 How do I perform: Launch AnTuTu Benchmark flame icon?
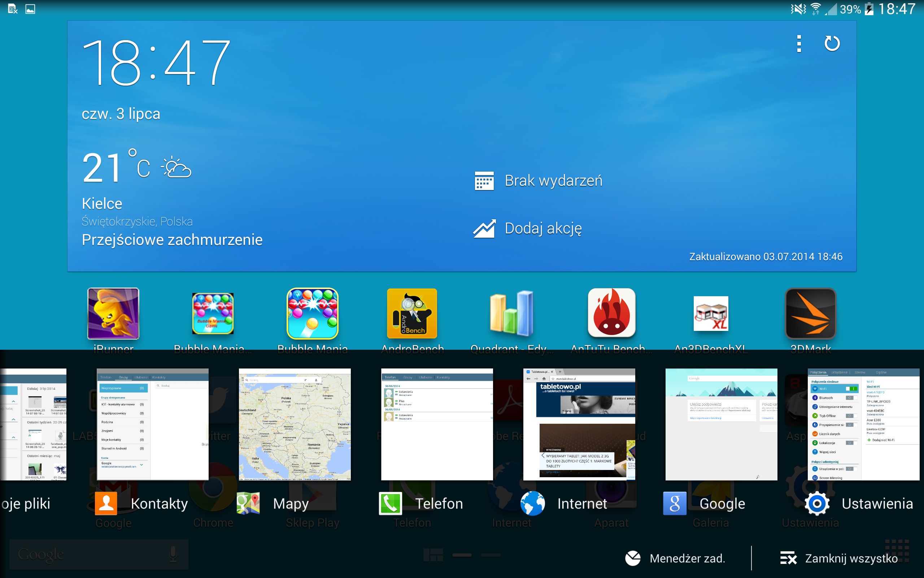coord(611,313)
